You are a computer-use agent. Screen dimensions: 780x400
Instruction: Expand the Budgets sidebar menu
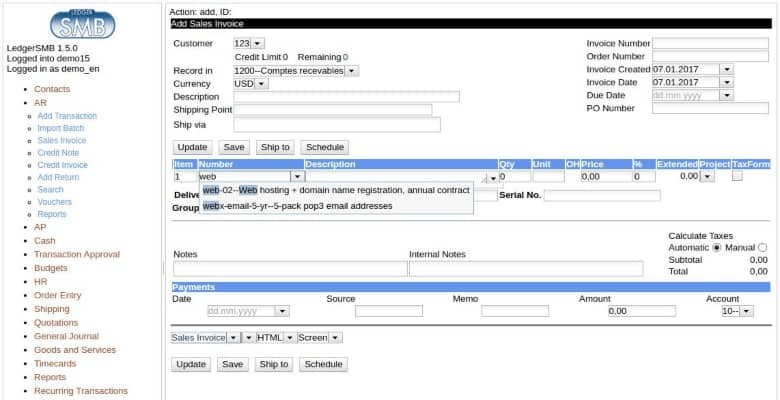coord(51,268)
